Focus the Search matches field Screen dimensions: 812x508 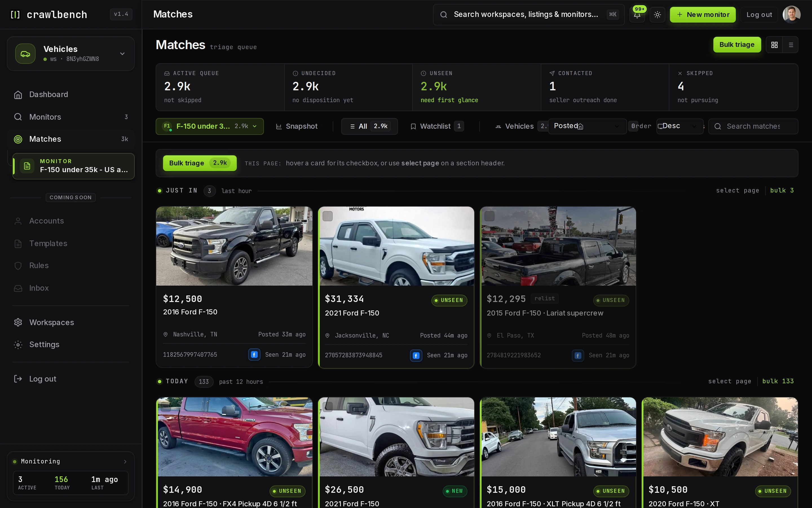point(753,126)
